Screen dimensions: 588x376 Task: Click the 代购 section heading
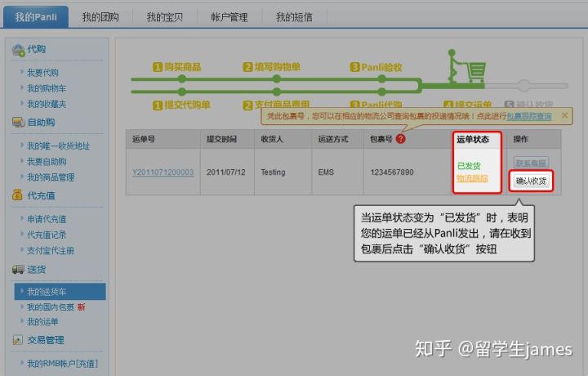(37, 49)
